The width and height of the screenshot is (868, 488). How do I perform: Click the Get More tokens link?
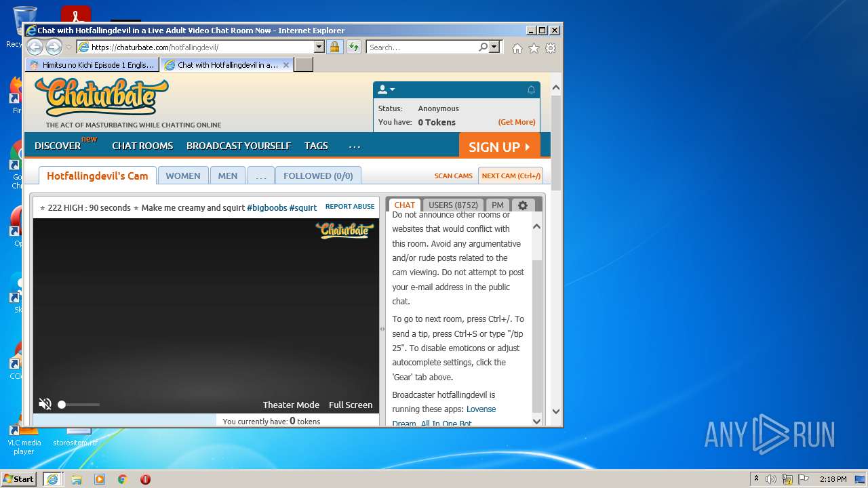[517, 122]
